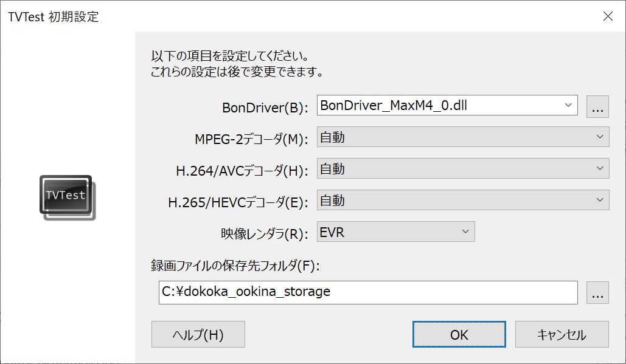Click the H.265/HEVCデコーダ(E): label
The height and width of the screenshot is (364, 626).
tap(238, 202)
